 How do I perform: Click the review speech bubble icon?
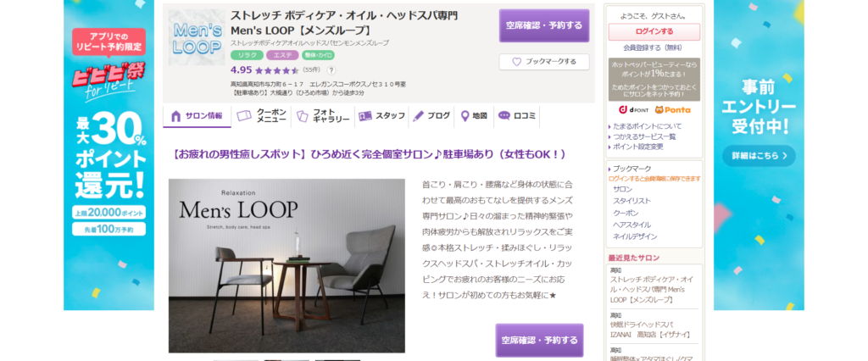point(504,116)
